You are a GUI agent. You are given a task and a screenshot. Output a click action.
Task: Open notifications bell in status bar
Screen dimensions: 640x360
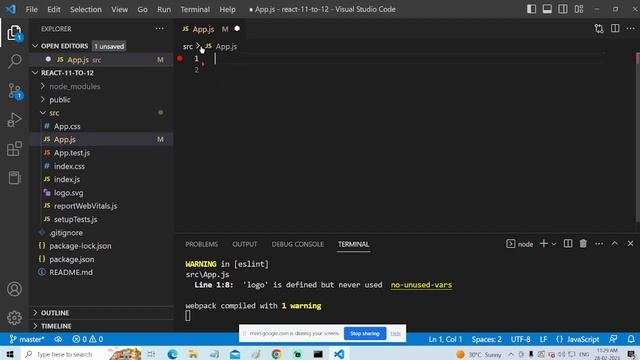coord(631,339)
